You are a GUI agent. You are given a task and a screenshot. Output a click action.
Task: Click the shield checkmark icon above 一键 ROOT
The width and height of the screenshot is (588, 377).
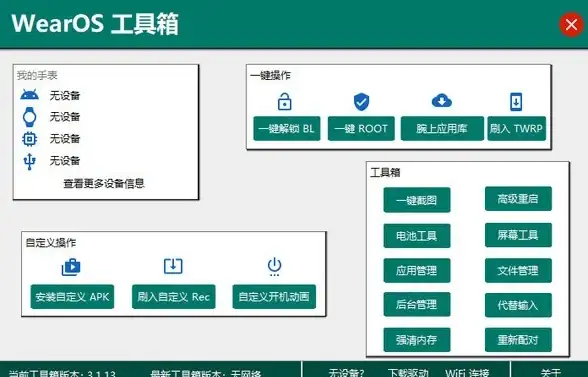362,102
